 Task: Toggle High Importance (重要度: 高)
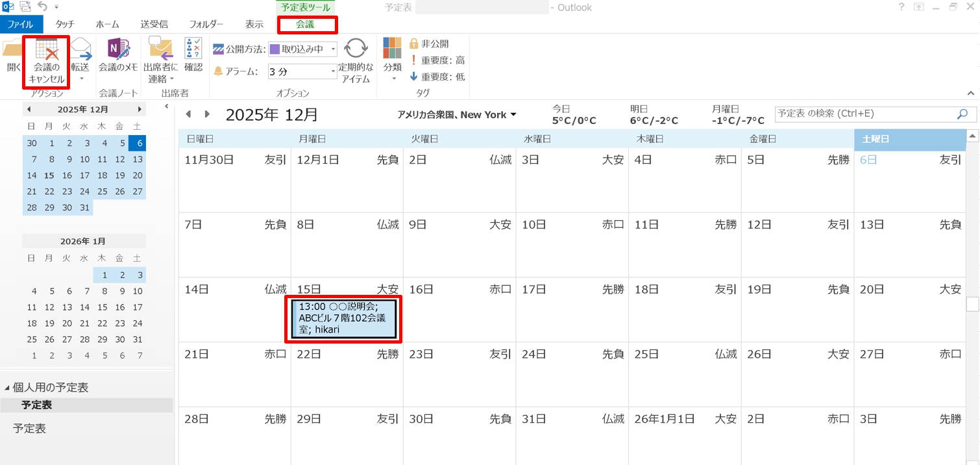pyautogui.click(x=437, y=60)
